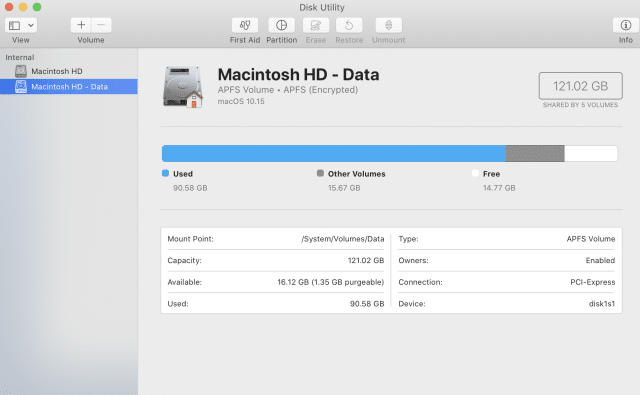This screenshot has height=395, width=640.
Task: Click the Available label
Action: [184, 282]
